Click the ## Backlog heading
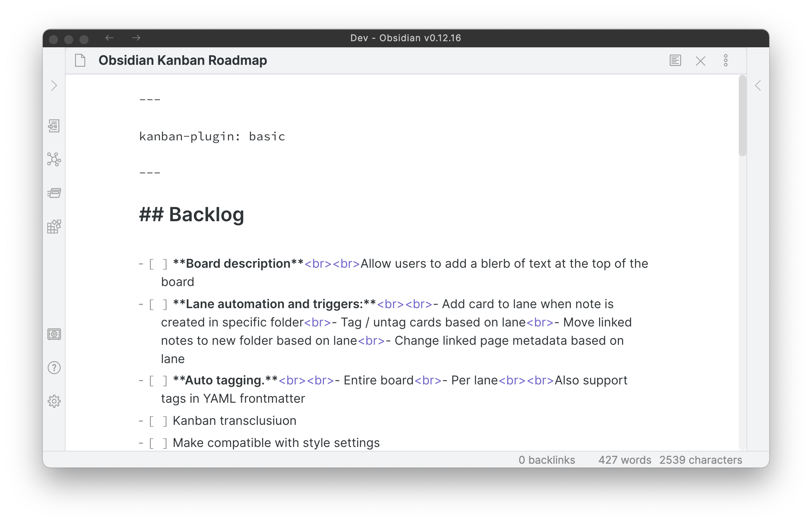This screenshot has height=524, width=812. [192, 214]
